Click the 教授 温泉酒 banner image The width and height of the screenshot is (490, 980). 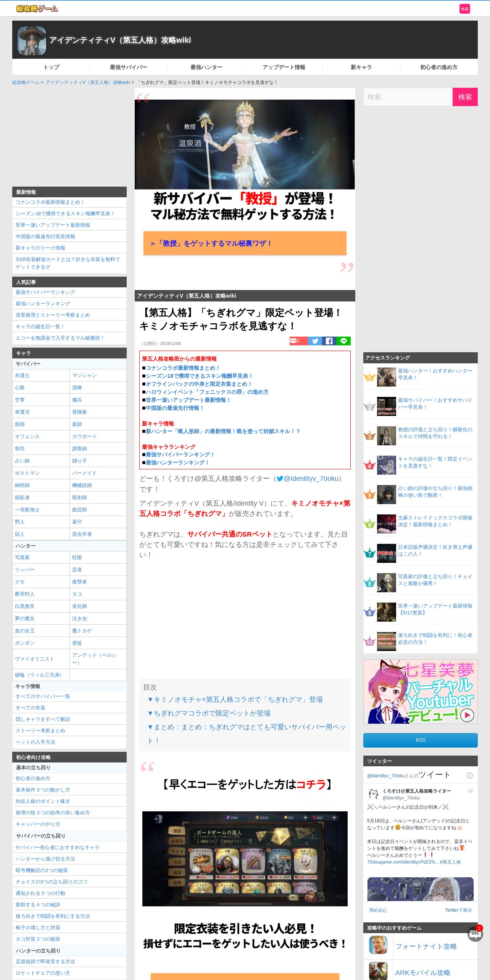245,144
